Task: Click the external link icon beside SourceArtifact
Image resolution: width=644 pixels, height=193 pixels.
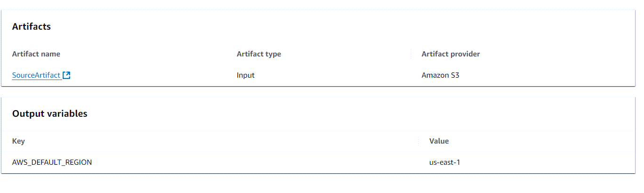Action: pyautogui.click(x=66, y=75)
